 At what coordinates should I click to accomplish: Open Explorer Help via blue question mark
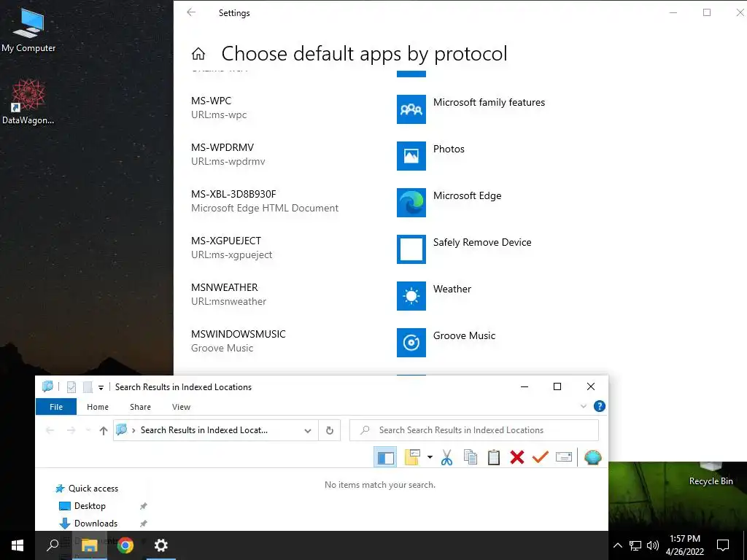click(600, 406)
